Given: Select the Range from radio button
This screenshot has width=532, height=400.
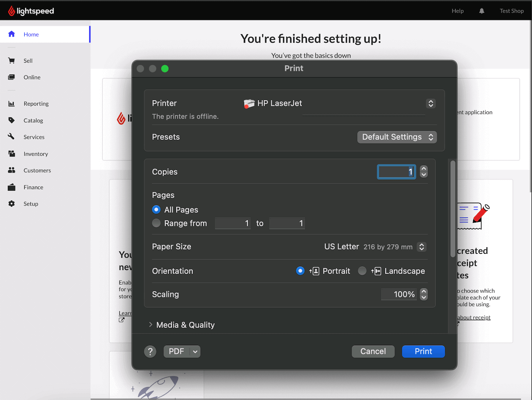Looking at the screenshot, I should 156,223.
